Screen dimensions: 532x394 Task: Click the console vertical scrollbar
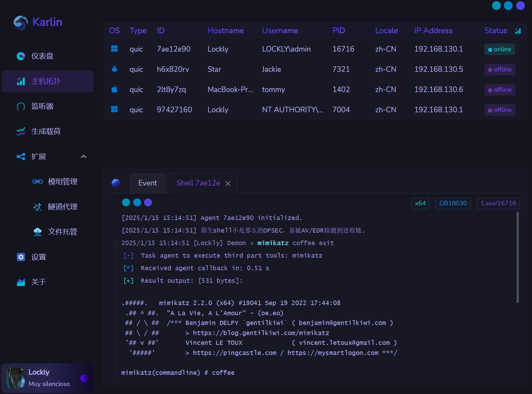coord(517,257)
